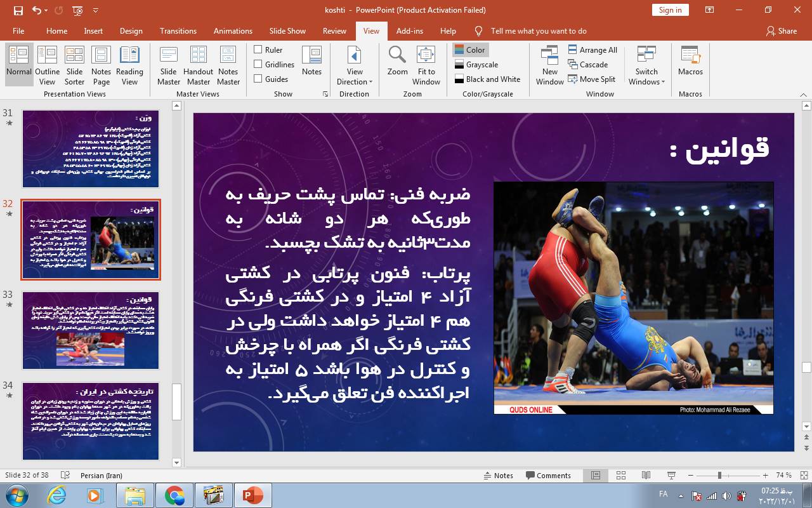Open Reading View from ribbon
This screenshot has height=508, width=812.
coord(129,65)
